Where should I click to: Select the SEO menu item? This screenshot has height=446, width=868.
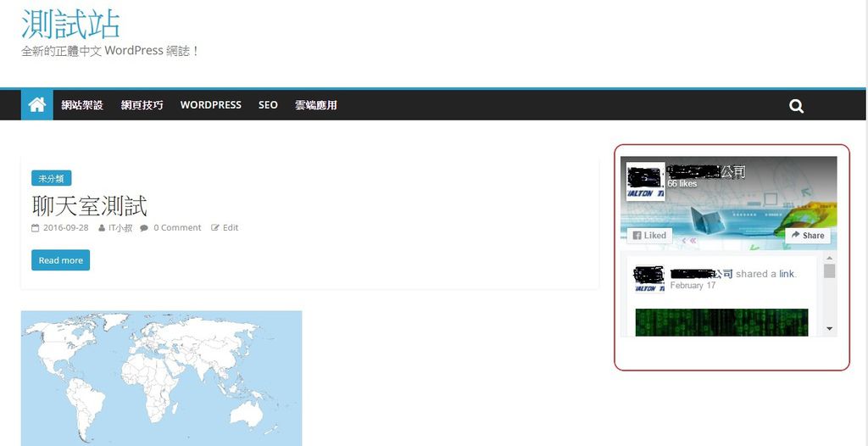[268, 104]
